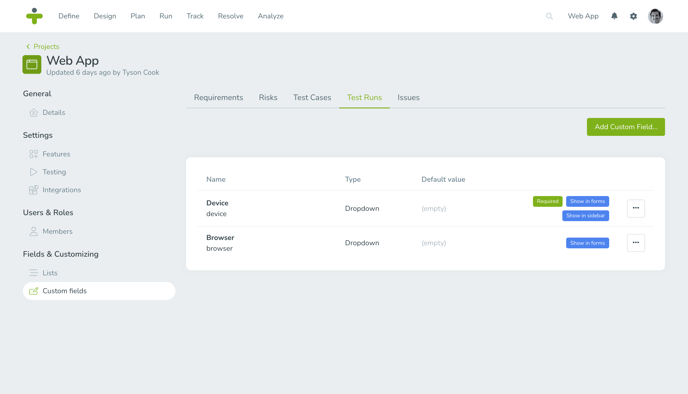This screenshot has width=688, height=394.
Task: Click the back chevron beside Projects
Action: (x=28, y=47)
